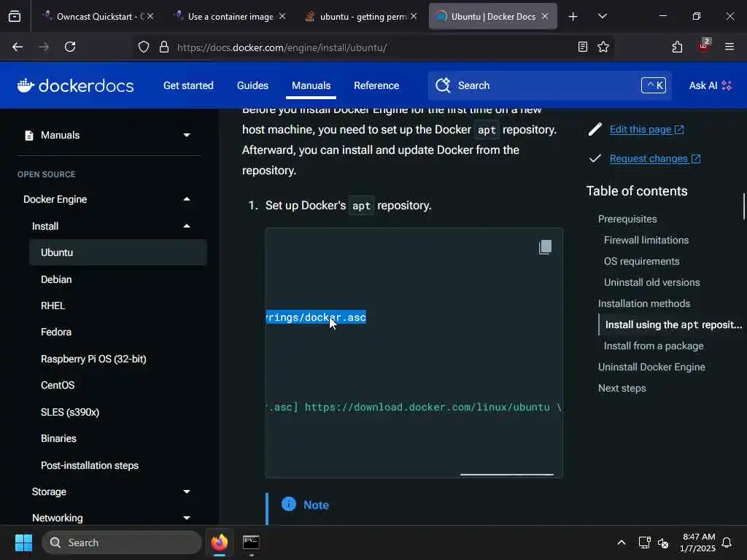Click the Docker docs Search field
Screen dimensions: 747x560
[x=550, y=86]
